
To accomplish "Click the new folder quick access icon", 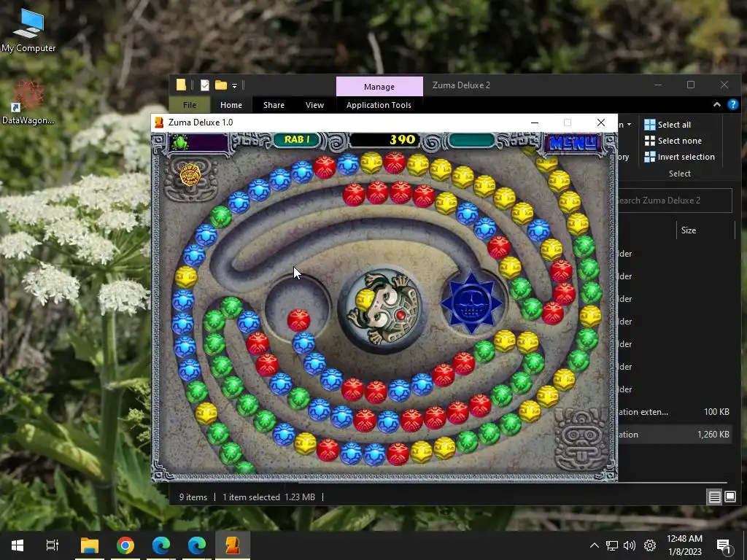I will click(220, 85).
